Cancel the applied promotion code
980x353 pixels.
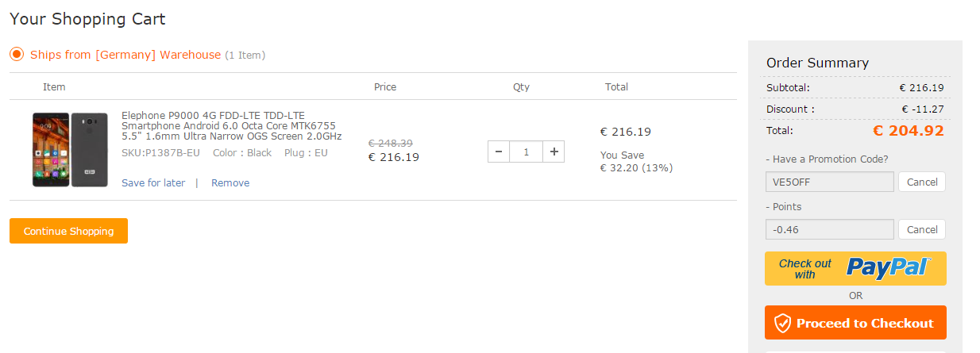click(x=922, y=182)
